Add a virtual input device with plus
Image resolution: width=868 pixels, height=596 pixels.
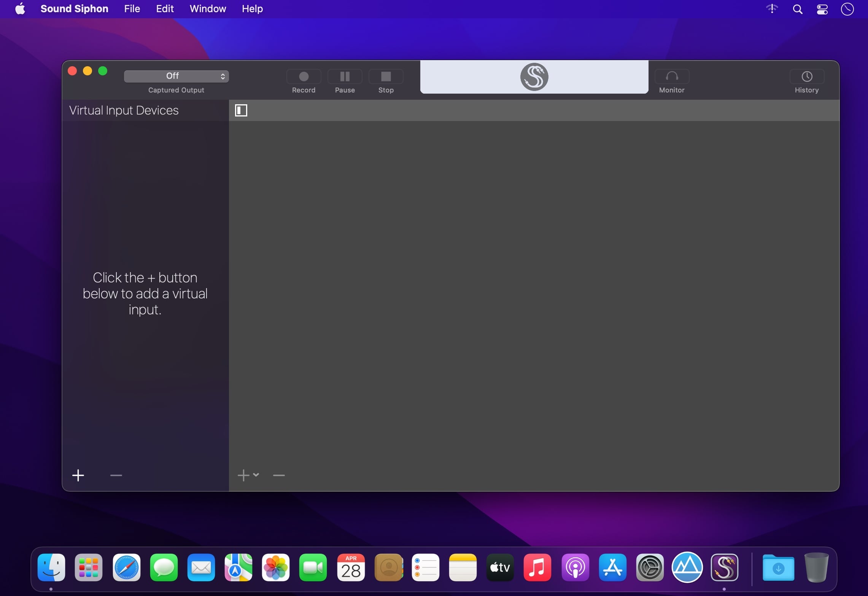[x=78, y=475]
